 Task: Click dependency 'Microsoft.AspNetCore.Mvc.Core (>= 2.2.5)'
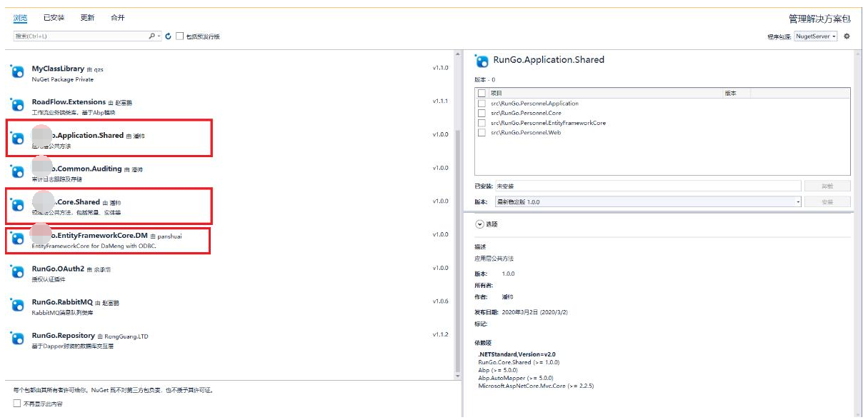[536, 386]
